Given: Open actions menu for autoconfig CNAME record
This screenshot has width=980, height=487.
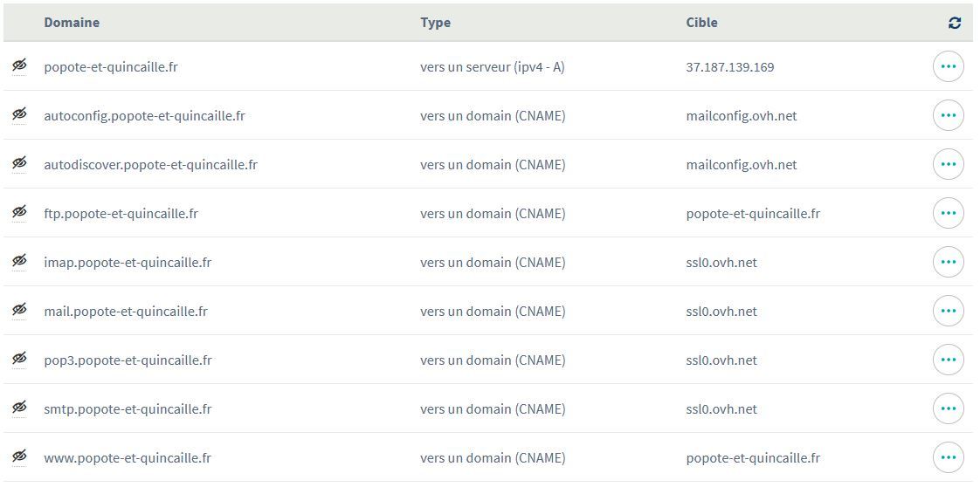Looking at the screenshot, I should click(x=948, y=115).
